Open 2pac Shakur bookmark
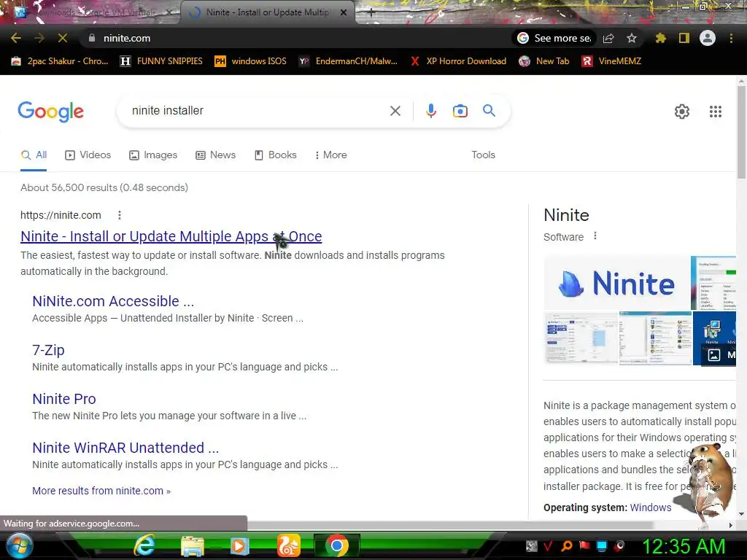The height and width of the screenshot is (560, 747). (x=60, y=61)
